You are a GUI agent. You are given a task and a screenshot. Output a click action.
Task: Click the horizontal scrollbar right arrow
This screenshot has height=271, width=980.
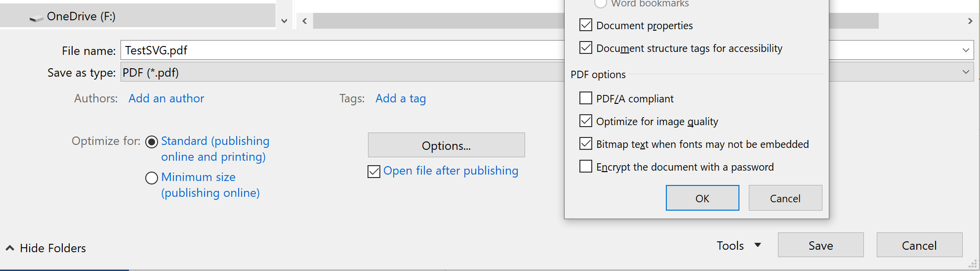[970, 21]
